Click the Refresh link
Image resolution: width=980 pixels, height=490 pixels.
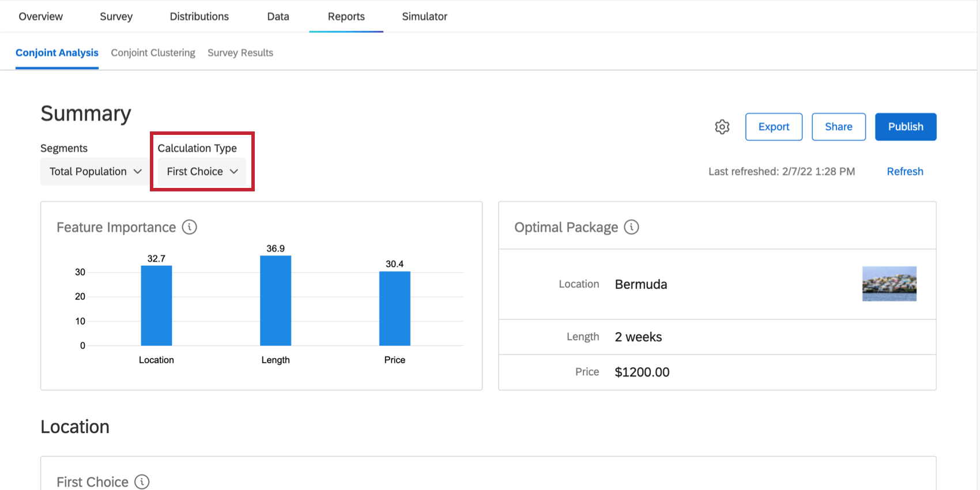point(905,171)
